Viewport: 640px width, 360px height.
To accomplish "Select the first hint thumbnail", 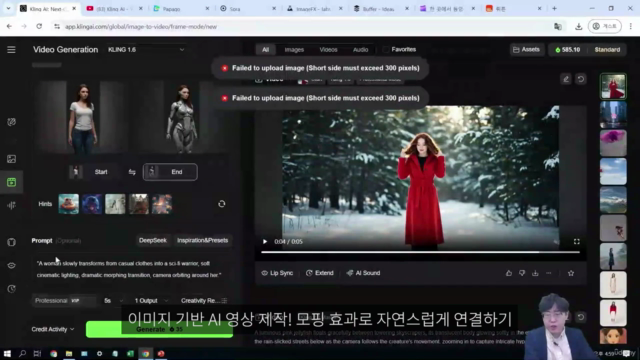I will [x=69, y=204].
